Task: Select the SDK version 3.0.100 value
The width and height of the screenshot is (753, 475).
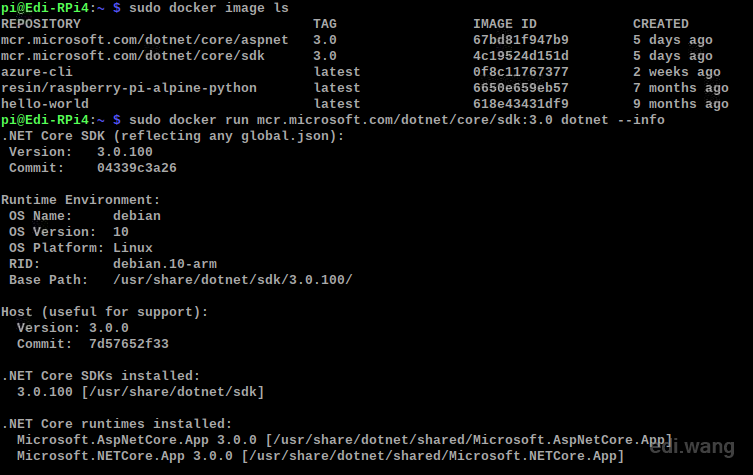Action: (x=125, y=152)
